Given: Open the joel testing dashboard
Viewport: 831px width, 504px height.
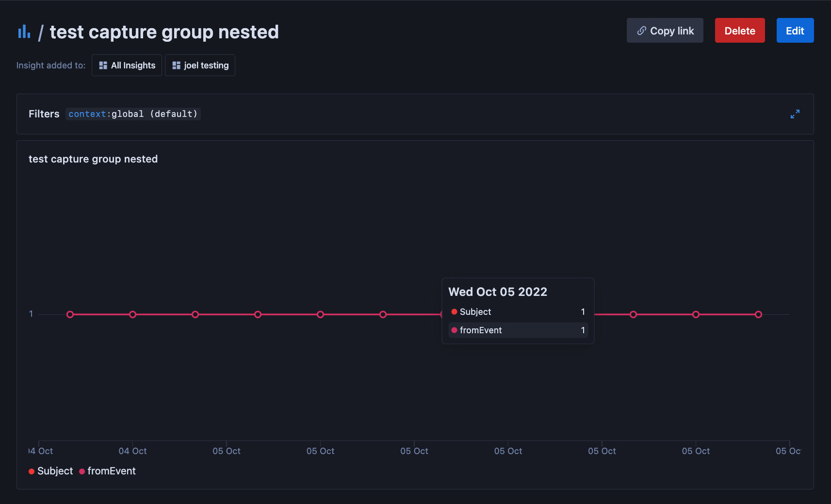Looking at the screenshot, I should point(200,65).
